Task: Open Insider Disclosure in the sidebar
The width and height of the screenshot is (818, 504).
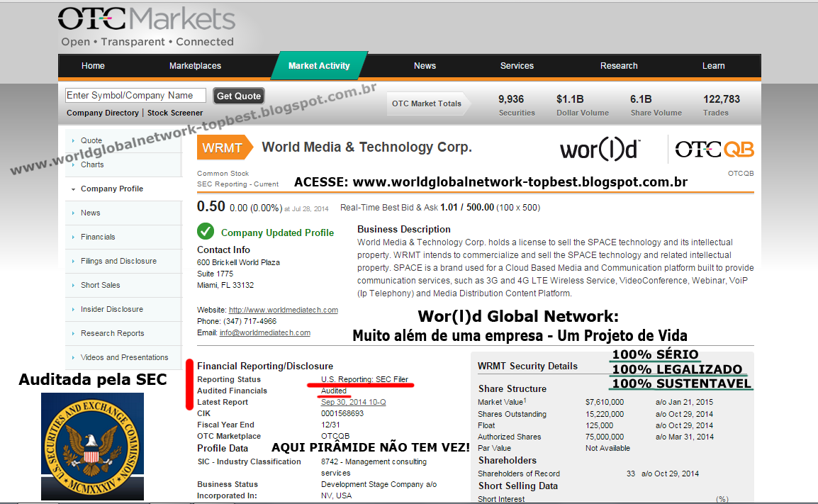Action: pos(111,309)
